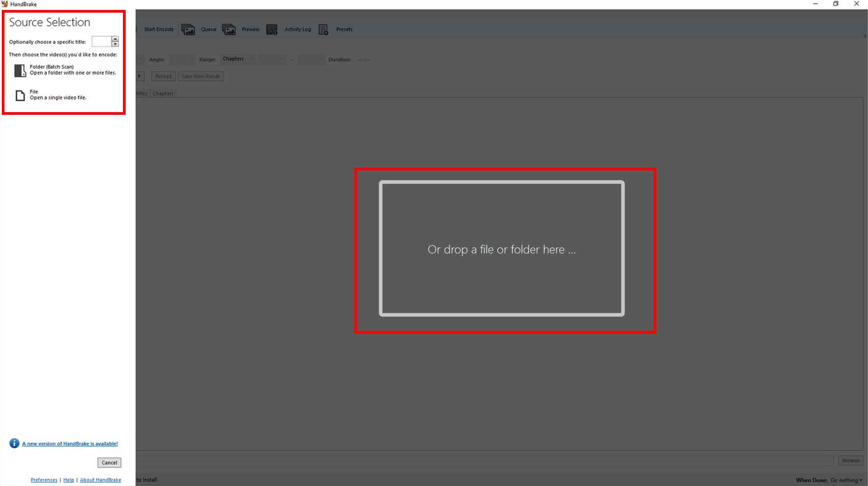This screenshot has width=868, height=486.
Task: Click the drop a file or folder area
Action: (x=502, y=249)
